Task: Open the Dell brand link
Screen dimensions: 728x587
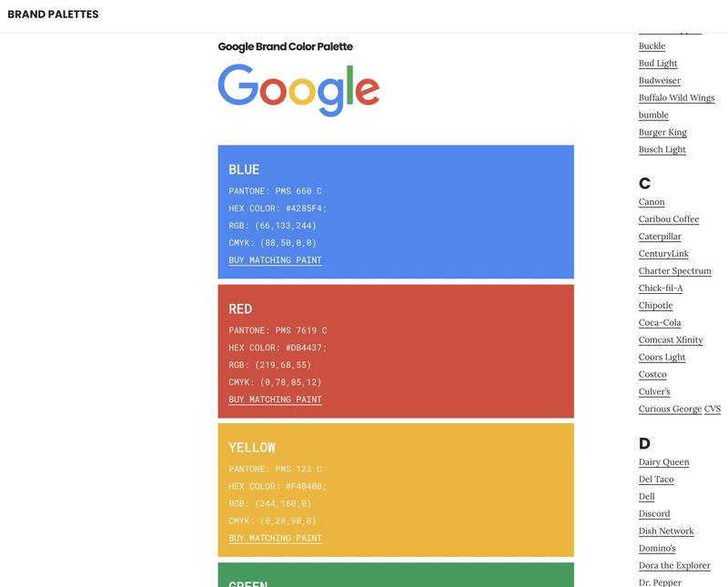Action: point(646,496)
